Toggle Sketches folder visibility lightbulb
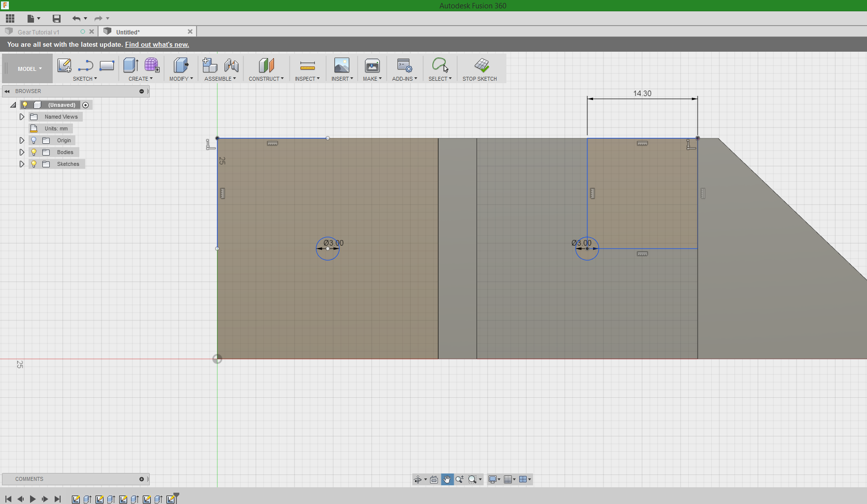The image size is (867, 504). coord(34,164)
